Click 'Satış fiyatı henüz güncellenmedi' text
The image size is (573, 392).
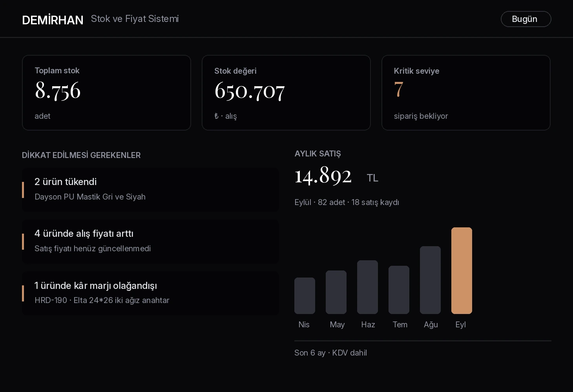93,249
